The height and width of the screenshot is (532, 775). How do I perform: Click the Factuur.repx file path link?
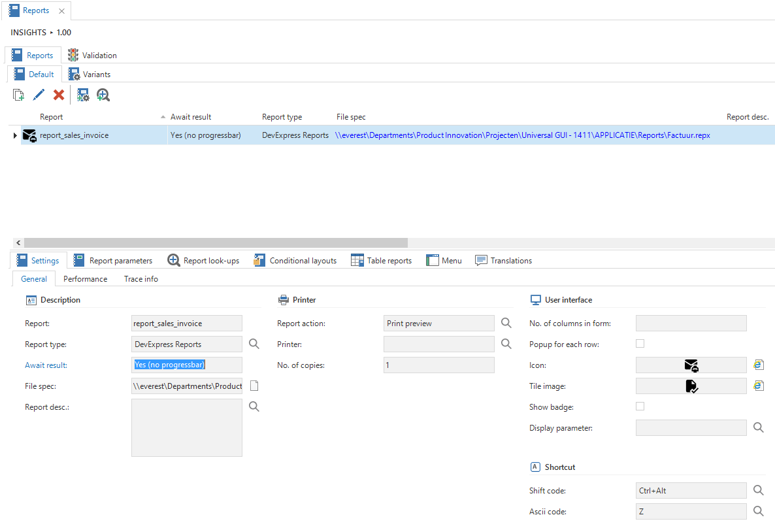click(522, 135)
